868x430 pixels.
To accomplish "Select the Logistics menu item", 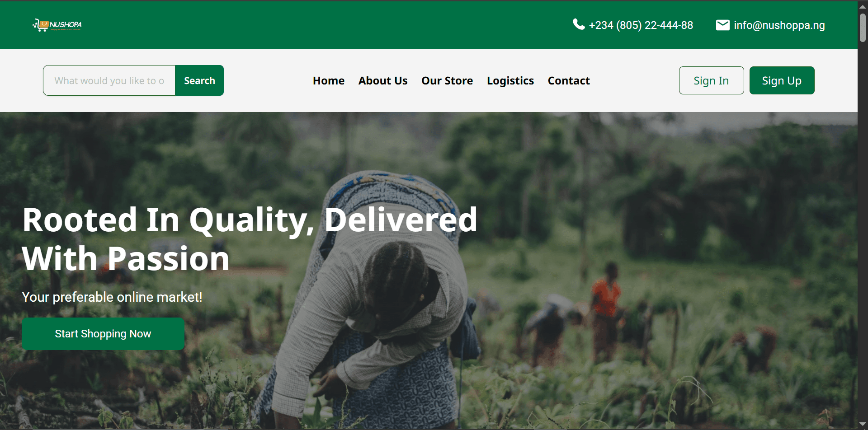I will click(x=510, y=81).
